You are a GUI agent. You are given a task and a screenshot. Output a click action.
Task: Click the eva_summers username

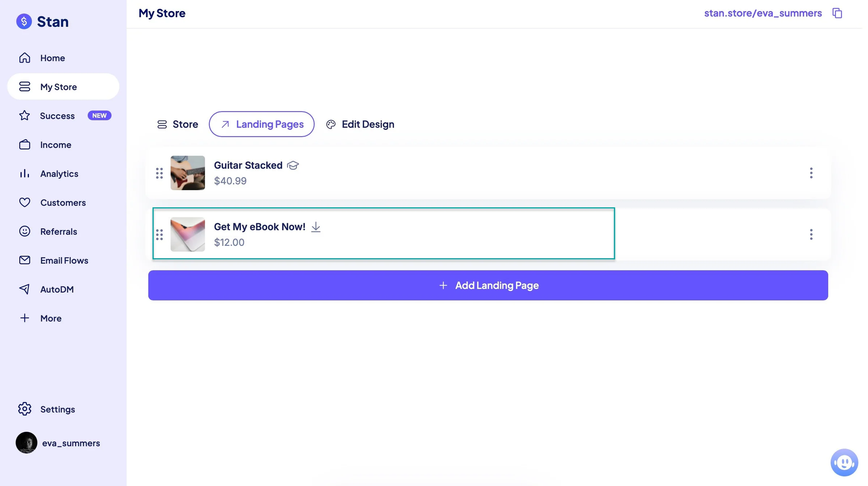(x=71, y=443)
